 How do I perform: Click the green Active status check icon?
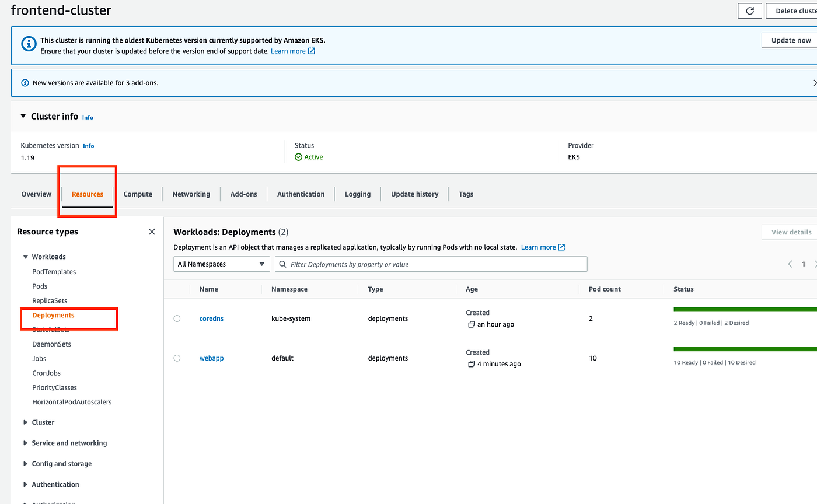click(299, 156)
